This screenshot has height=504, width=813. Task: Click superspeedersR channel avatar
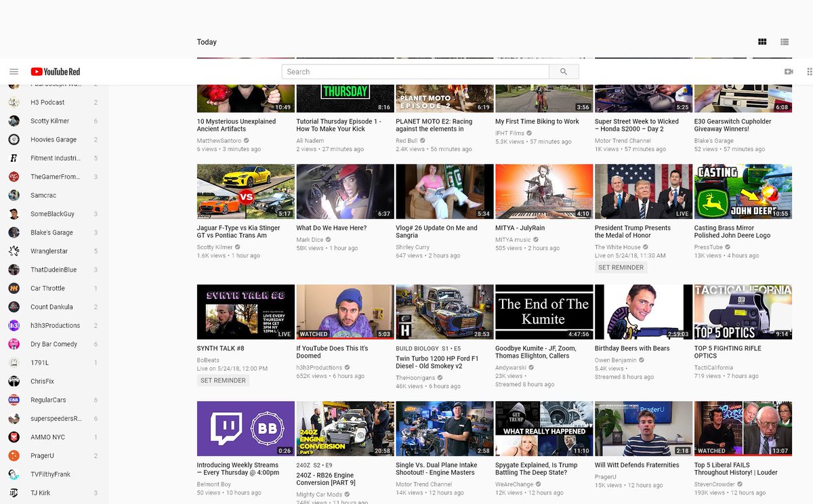[x=14, y=419]
